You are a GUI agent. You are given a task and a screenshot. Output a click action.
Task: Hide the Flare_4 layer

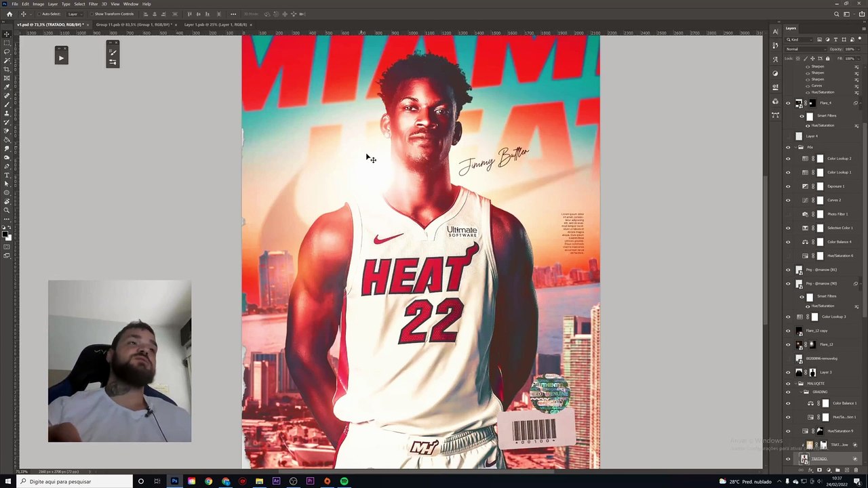pyautogui.click(x=788, y=103)
